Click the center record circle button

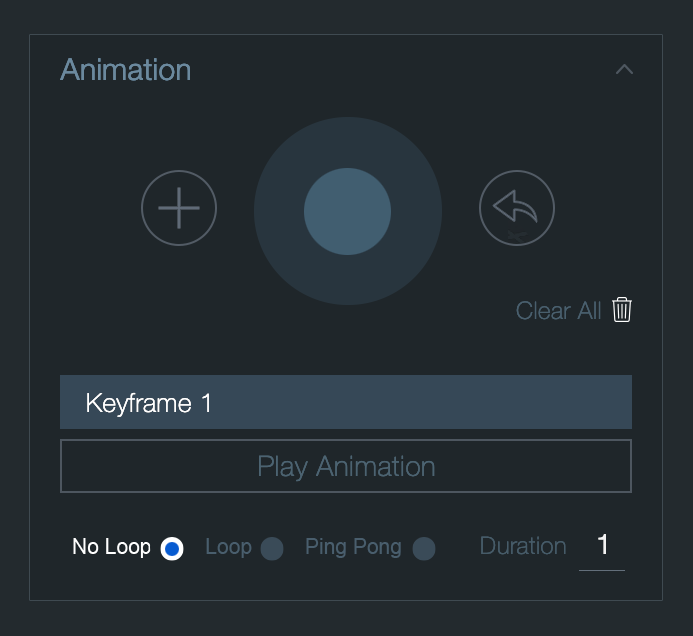347,211
